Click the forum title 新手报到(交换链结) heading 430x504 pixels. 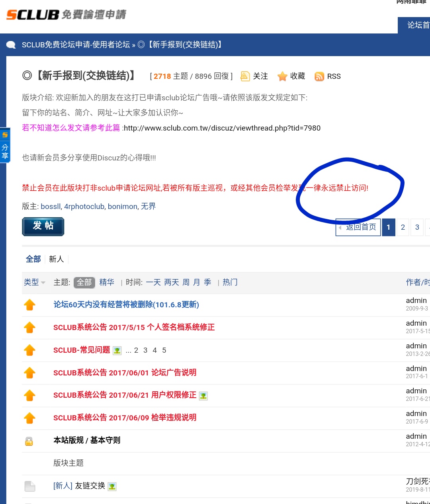point(80,75)
